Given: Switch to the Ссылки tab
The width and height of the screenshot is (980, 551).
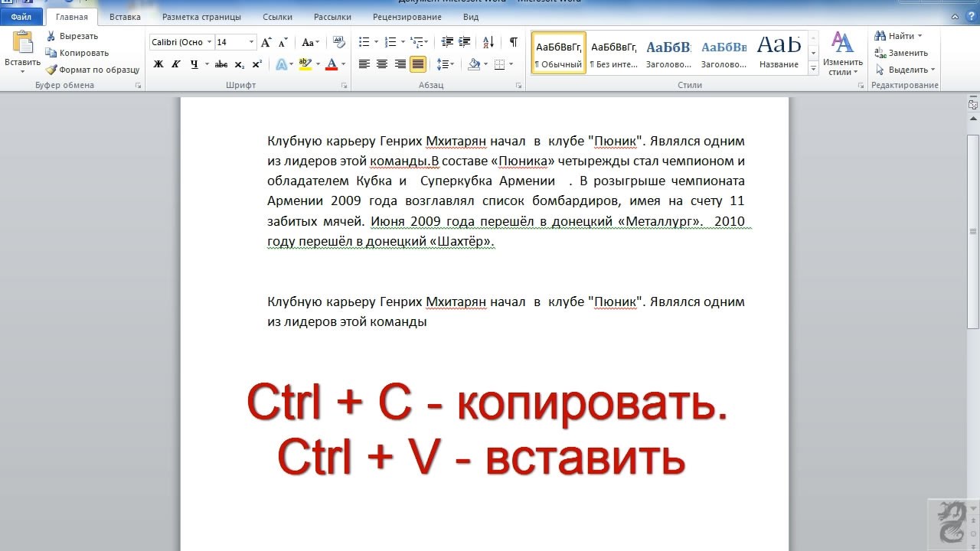Looking at the screenshot, I should point(277,16).
